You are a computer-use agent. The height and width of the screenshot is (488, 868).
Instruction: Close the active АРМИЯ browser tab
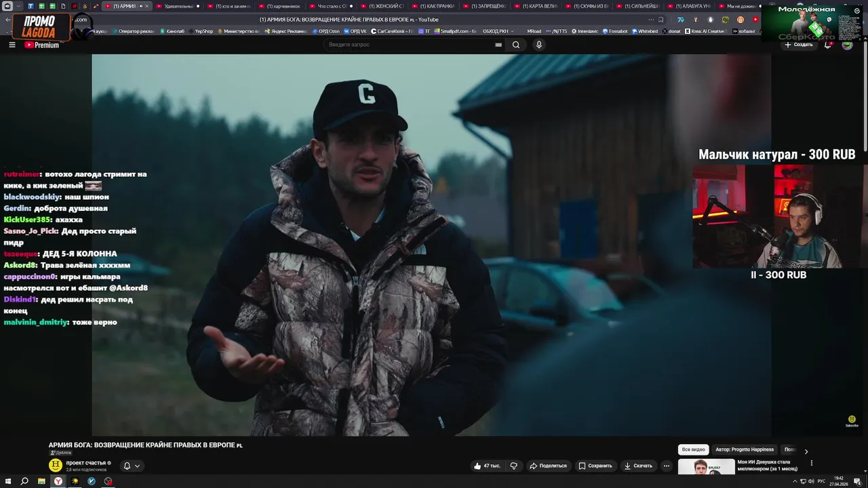coord(147,6)
